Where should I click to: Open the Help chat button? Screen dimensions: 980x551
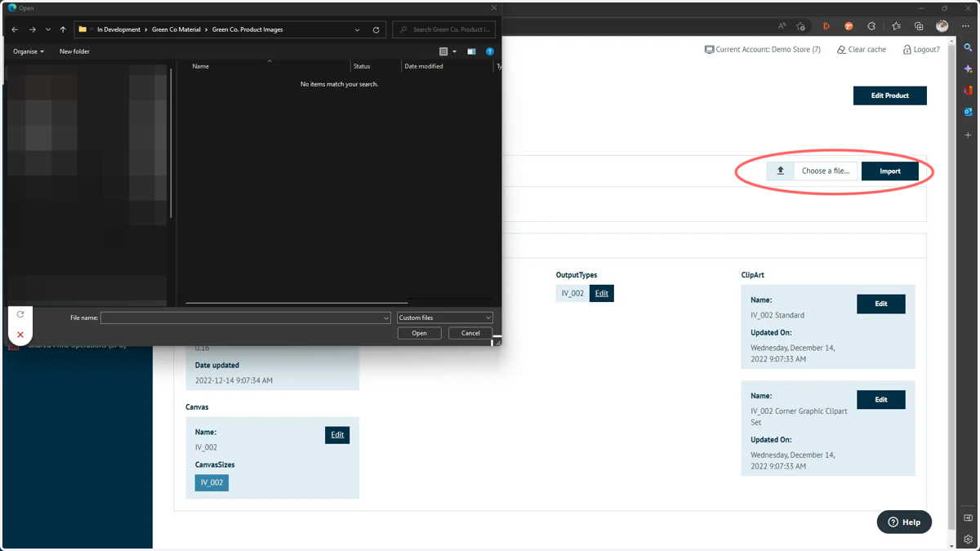(x=904, y=522)
